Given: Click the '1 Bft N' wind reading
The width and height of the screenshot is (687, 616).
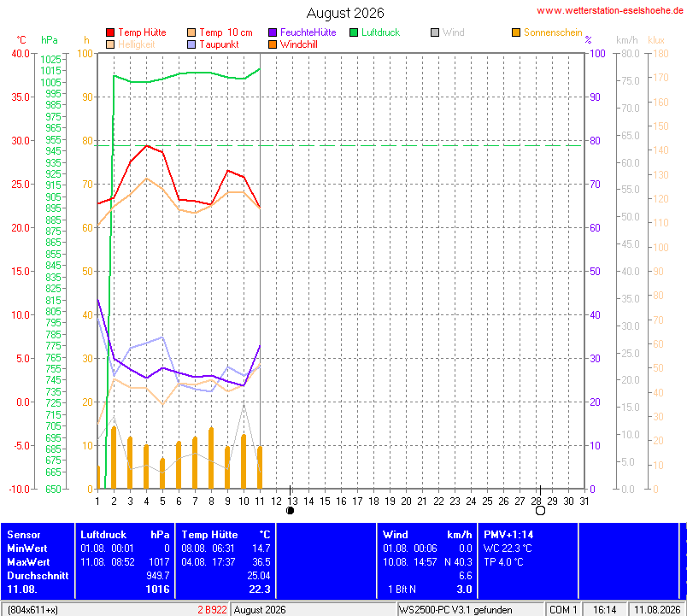Looking at the screenshot, I should tap(402, 590).
